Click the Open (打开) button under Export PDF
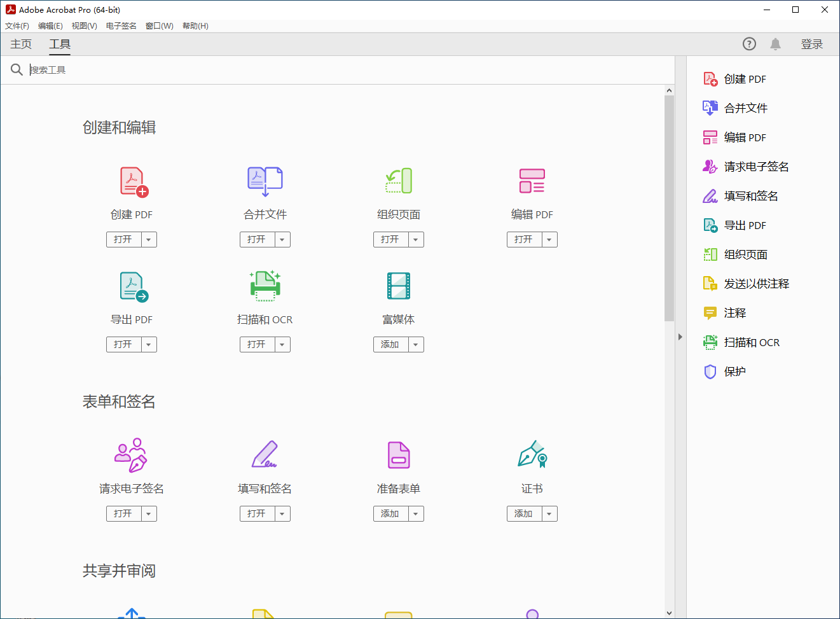Viewport: 840px width, 619px height. [123, 345]
